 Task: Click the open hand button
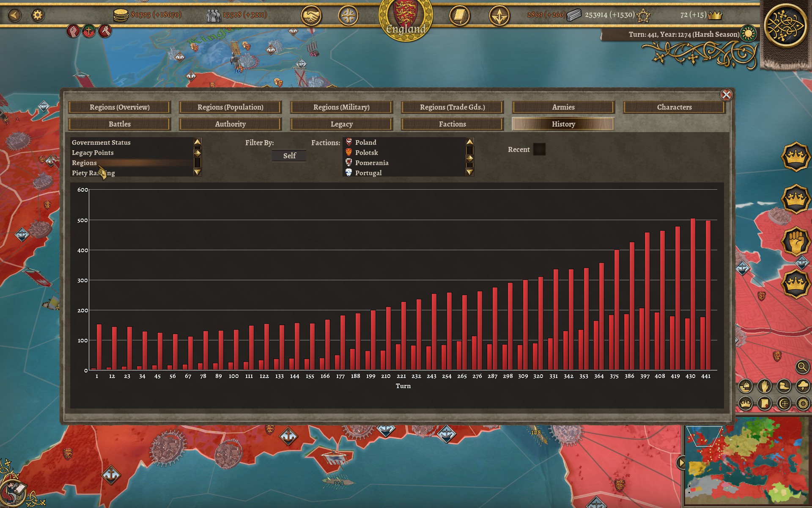[765, 386]
